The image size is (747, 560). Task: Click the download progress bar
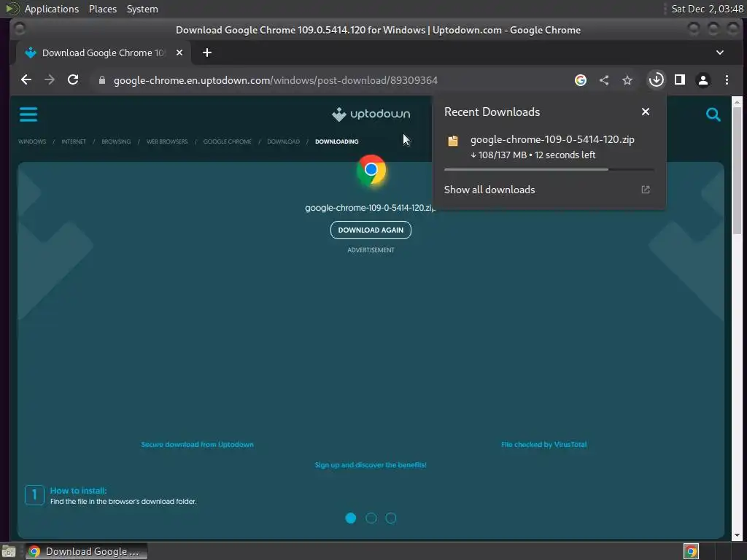click(x=549, y=169)
